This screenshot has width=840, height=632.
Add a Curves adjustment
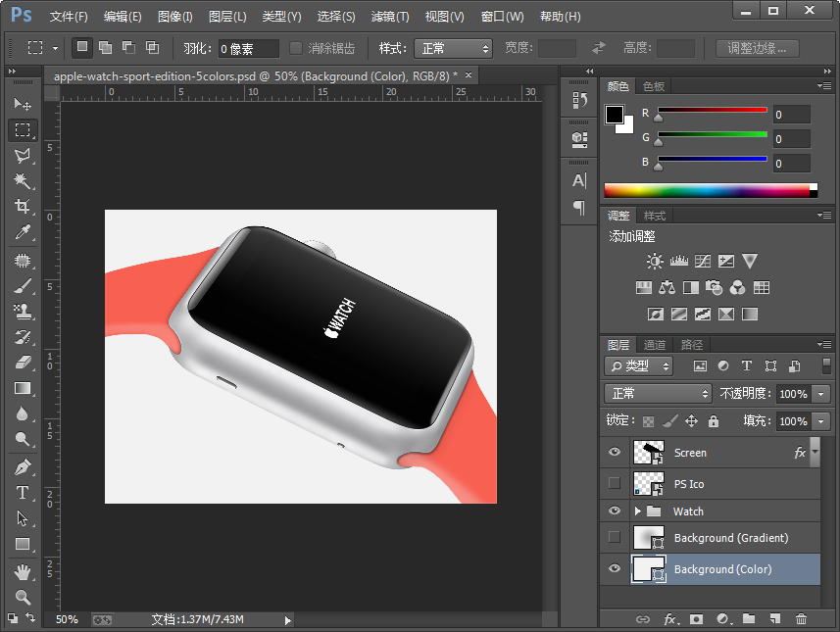coord(703,261)
